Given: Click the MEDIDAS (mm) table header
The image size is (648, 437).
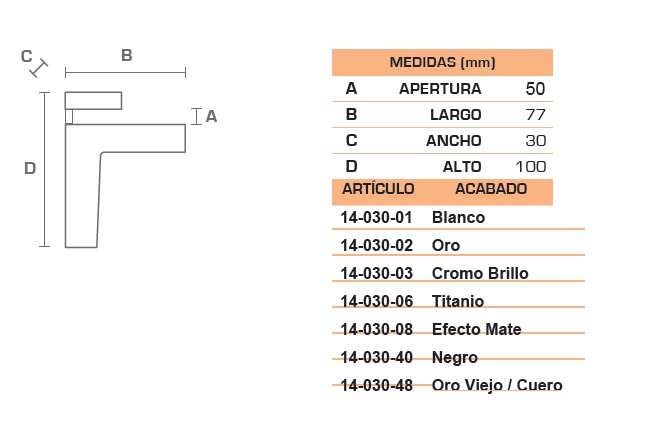Looking at the screenshot, I should point(442,62).
